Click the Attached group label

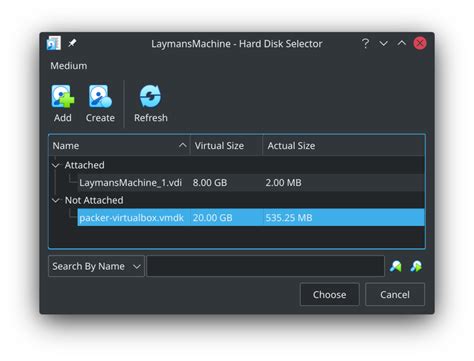pos(84,165)
